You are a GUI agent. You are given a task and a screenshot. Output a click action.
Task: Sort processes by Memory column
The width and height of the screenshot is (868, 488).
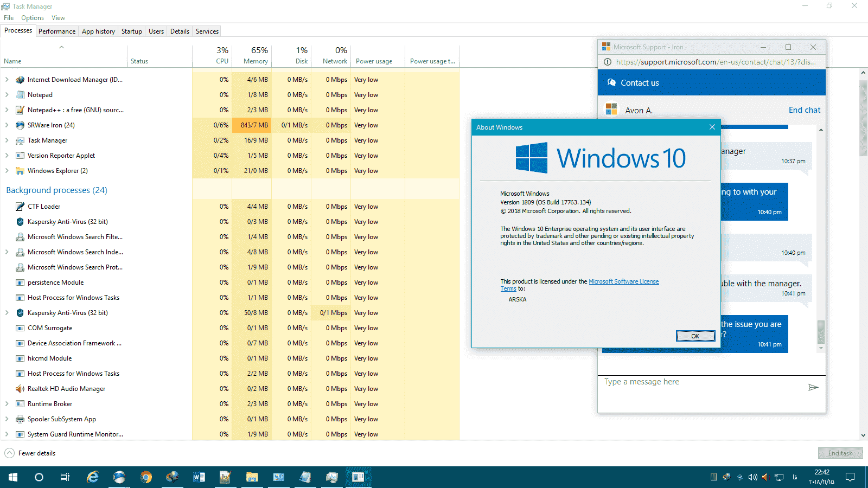pos(252,55)
